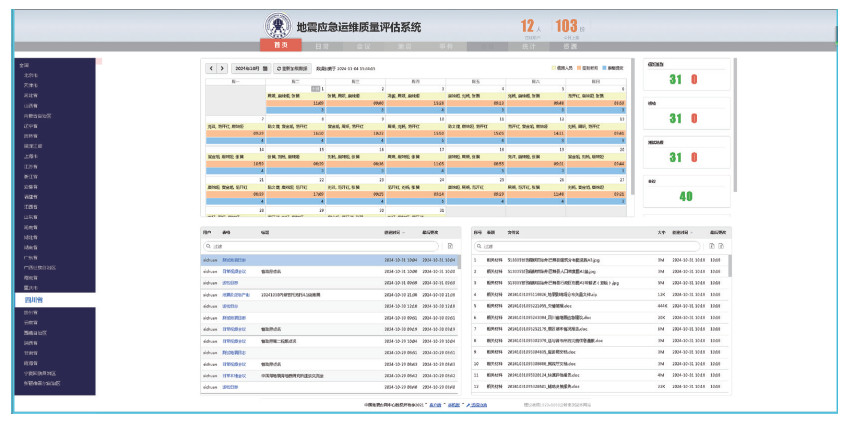
Task: Open the 2024年10月 month picker
Action: (250, 69)
